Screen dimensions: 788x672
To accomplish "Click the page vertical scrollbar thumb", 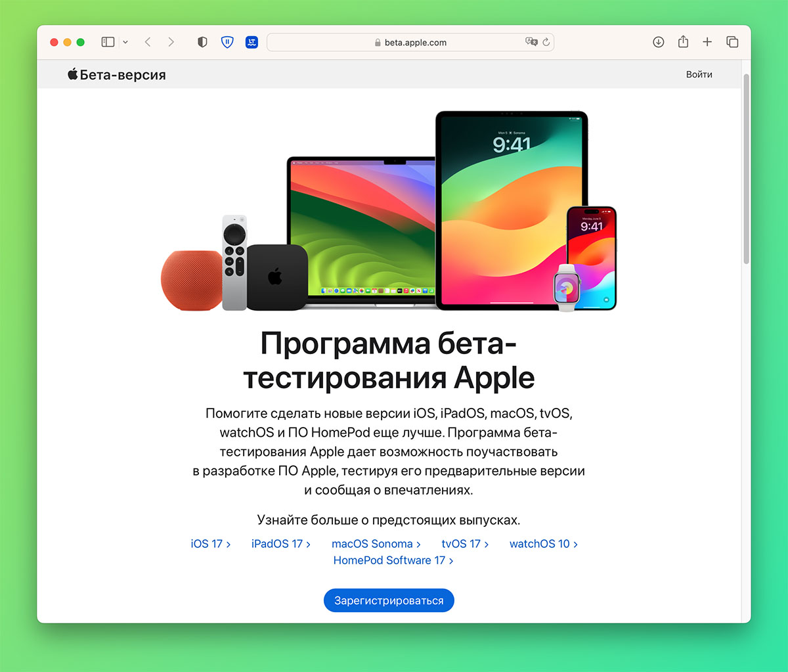I will coord(746,169).
